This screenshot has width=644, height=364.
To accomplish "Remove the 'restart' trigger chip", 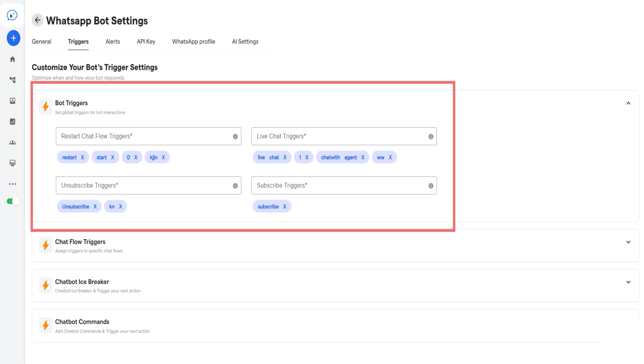I will tap(82, 157).
